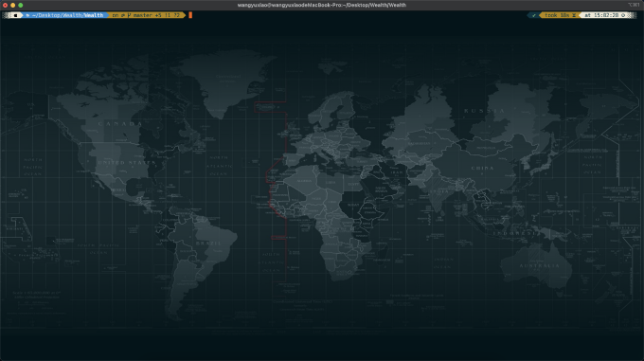Click the orange terminal cursor block
Viewport: 644px width, 361px height.
[190, 15]
